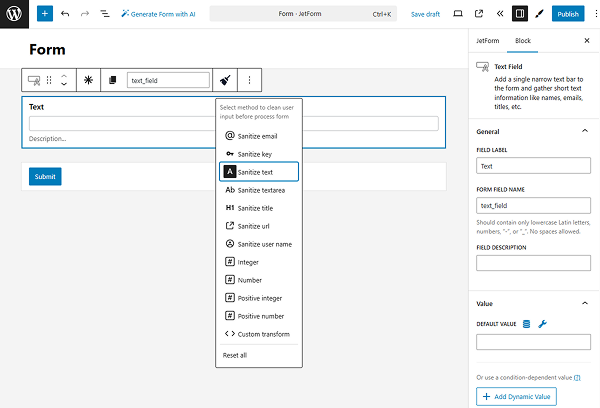Click the sanitize broom icon in block toolbar
Screen dimensions: 600x408
point(226,80)
